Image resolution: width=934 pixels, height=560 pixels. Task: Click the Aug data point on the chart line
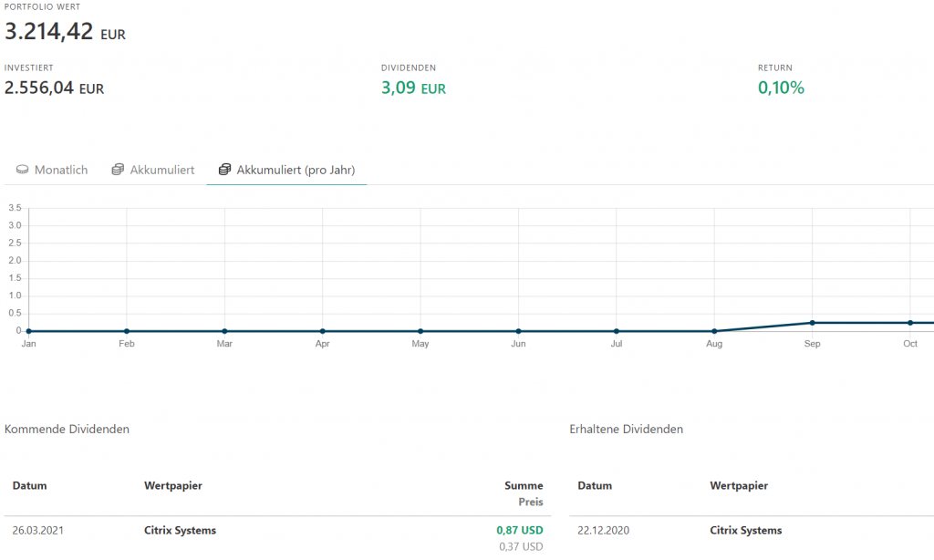714,331
